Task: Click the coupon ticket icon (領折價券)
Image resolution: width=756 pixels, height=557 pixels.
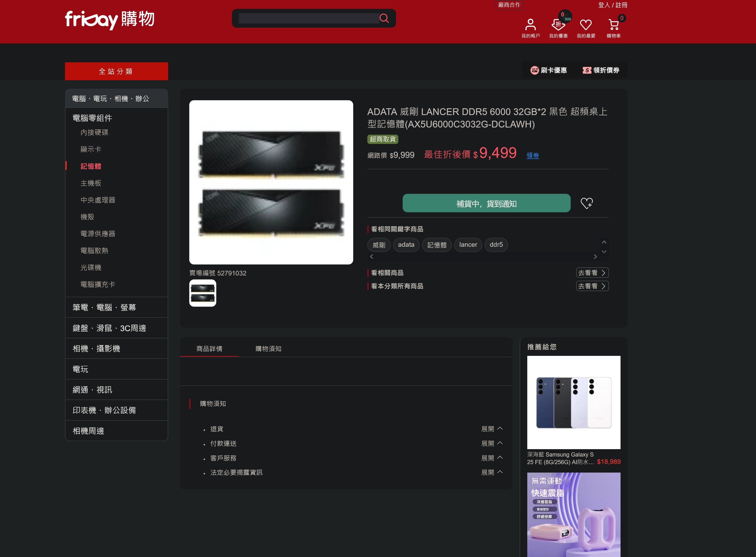Action: tap(587, 70)
